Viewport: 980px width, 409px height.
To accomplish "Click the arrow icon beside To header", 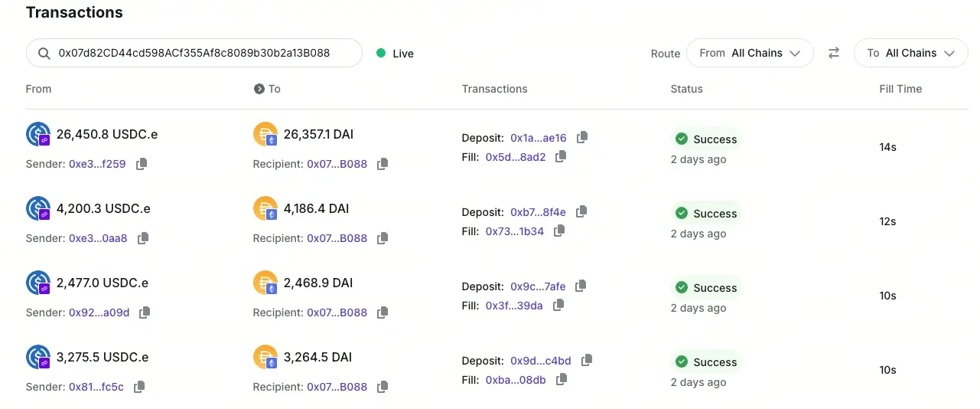I will (259, 89).
